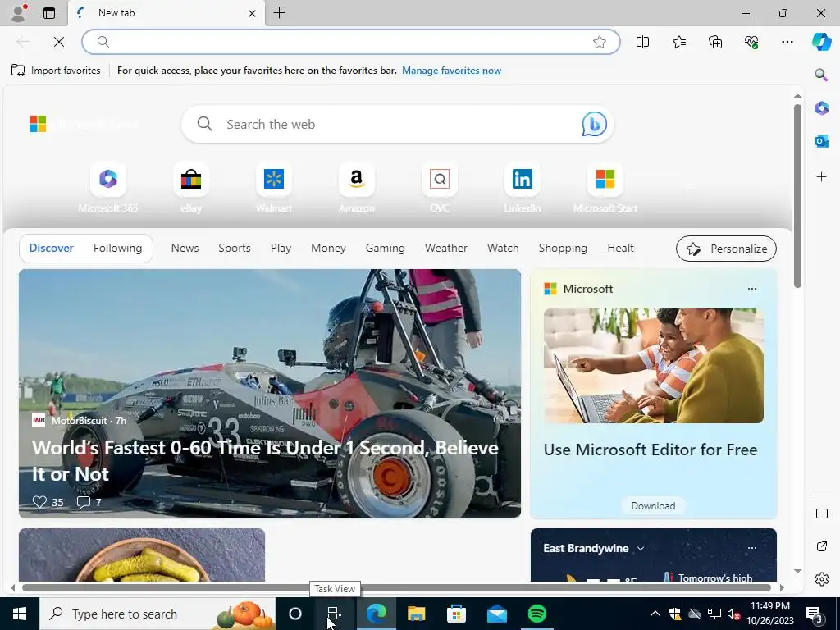Open sidebar settings gear
Viewport: 840px width, 630px height.
[821, 579]
